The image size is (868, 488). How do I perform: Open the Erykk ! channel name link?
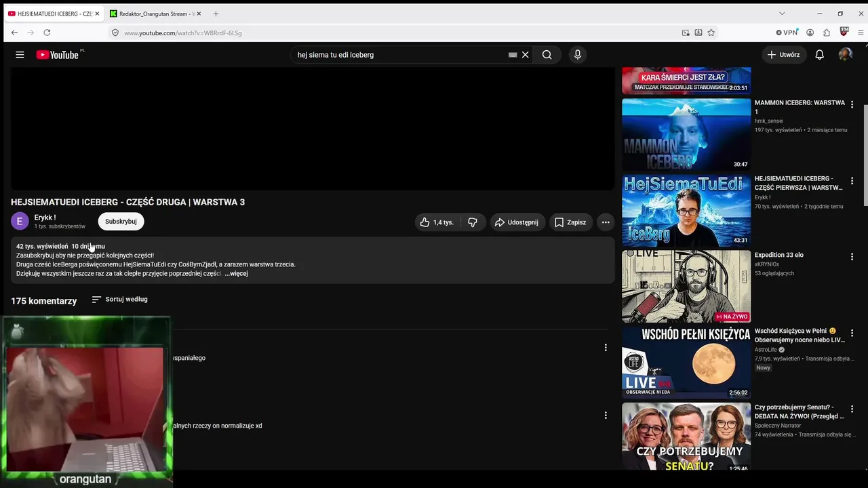pyautogui.click(x=45, y=218)
